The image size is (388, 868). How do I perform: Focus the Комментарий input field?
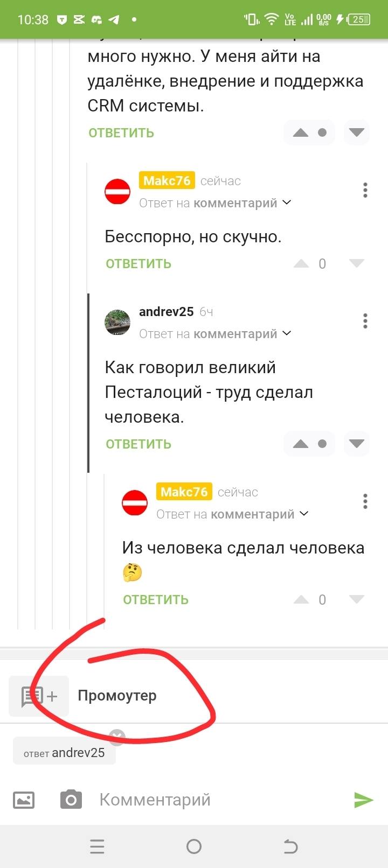tap(221, 800)
